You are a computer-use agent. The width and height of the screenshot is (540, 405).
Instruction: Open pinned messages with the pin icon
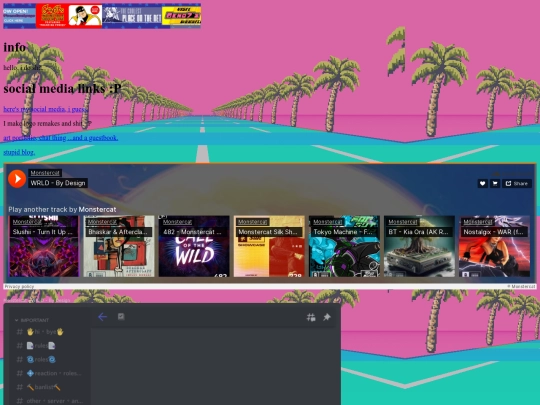click(327, 317)
